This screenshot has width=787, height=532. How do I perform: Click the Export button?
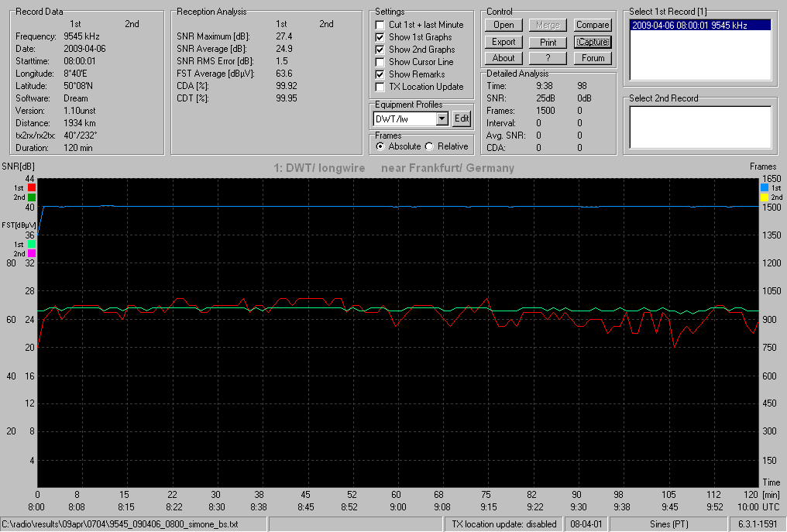[503, 42]
